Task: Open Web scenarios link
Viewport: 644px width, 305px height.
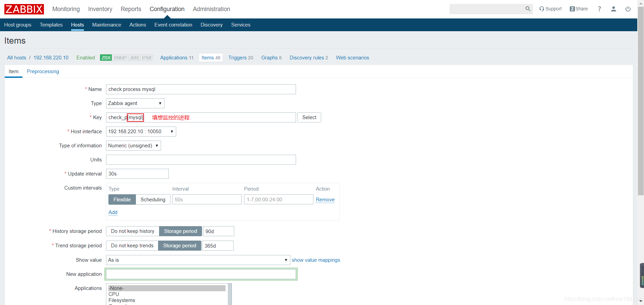Action: coord(352,58)
